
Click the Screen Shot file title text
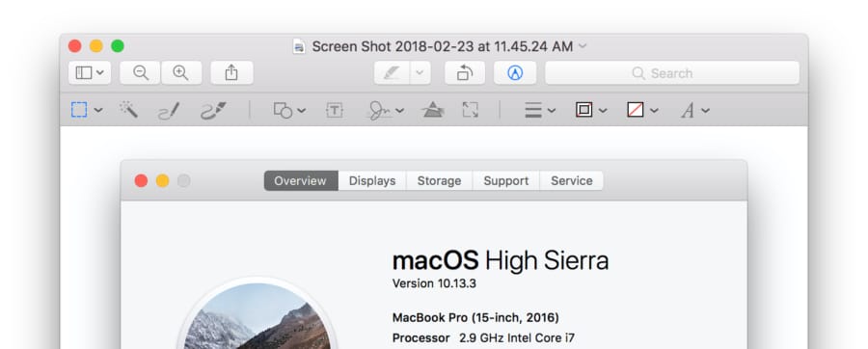[x=443, y=46]
